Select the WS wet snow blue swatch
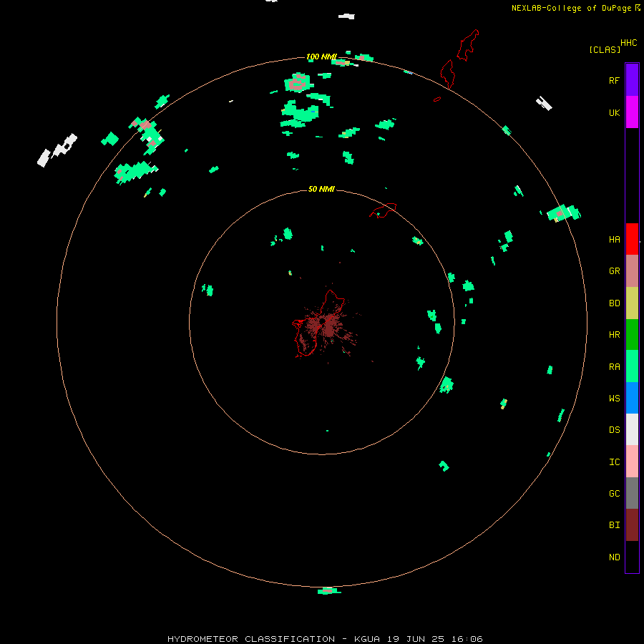644x644 pixels. click(x=632, y=398)
